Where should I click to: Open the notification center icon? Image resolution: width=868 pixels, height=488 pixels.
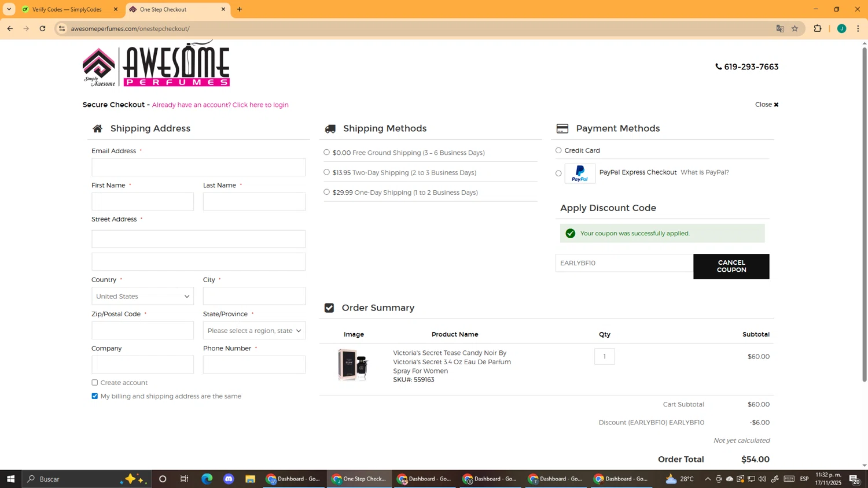point(855,479)
